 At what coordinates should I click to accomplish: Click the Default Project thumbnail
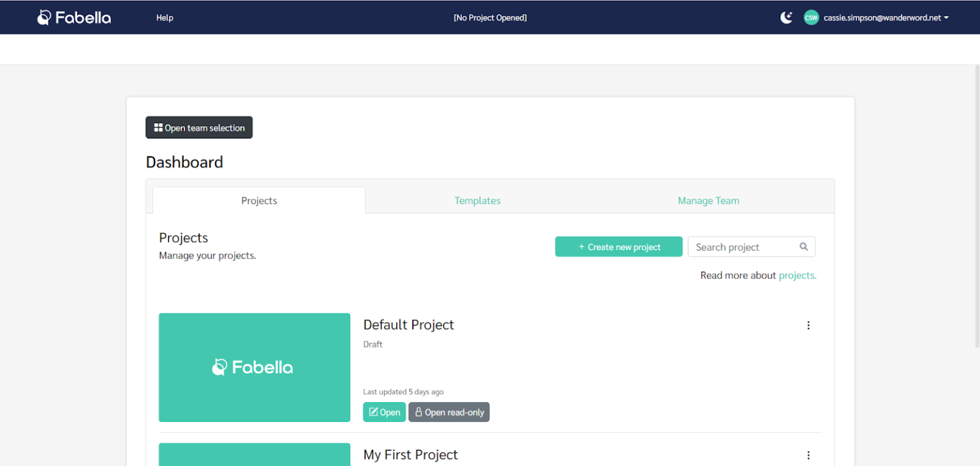pos(254,367)
